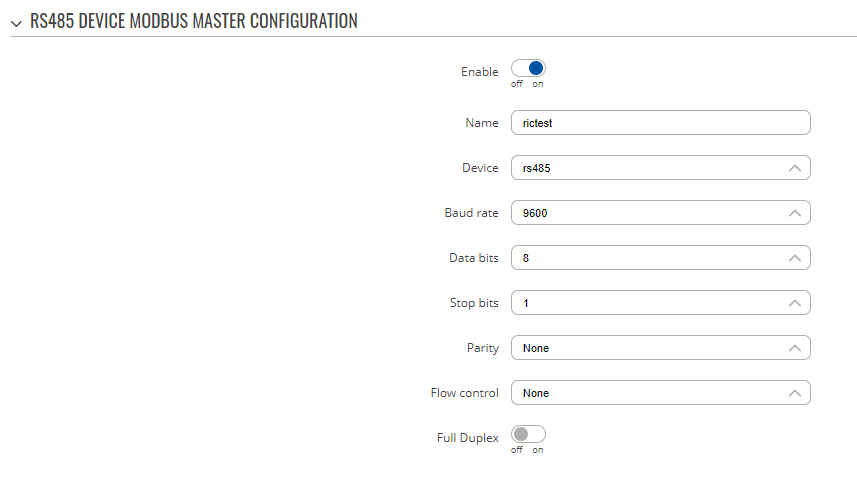Toggle the Full Duplex switch
Viewport: 857px width, 484px height.
pos(528,434)
